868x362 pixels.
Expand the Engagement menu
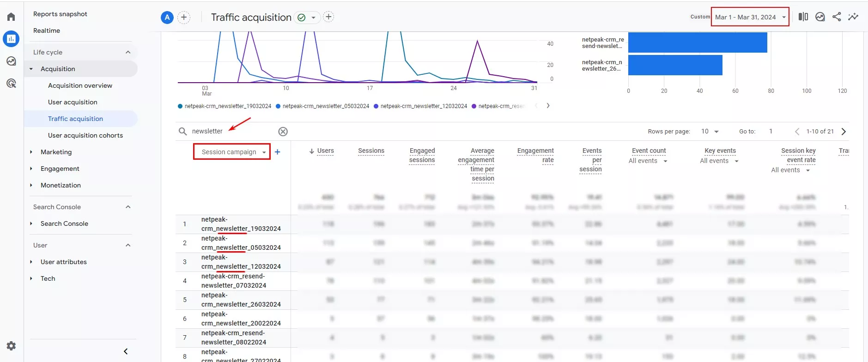pyautogui.click(x=60, y=169)
